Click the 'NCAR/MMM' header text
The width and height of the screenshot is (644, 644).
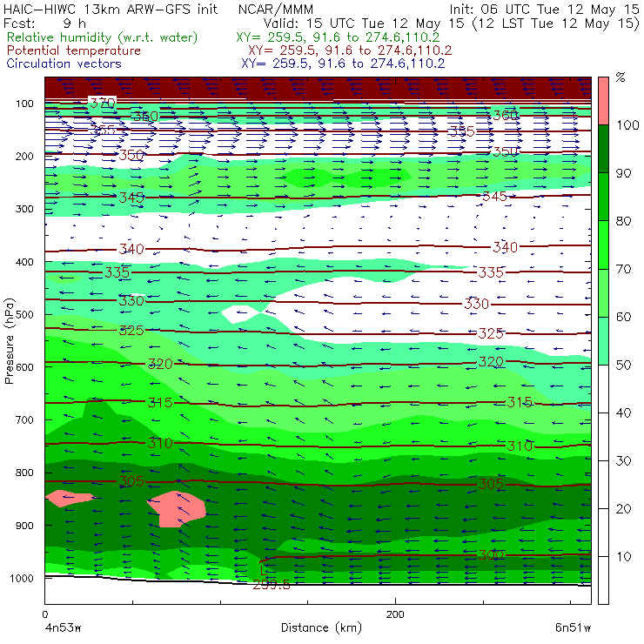(x=276, y=9)
